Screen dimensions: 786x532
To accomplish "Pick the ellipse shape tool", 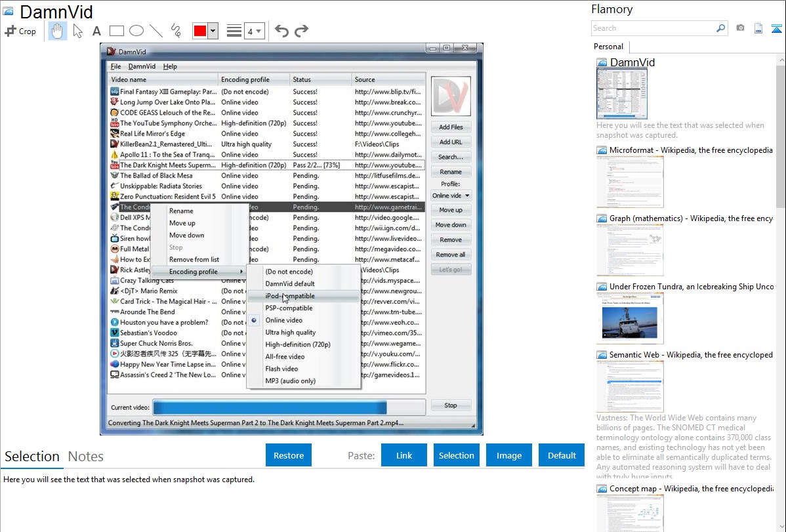I will click(x=136, y=31).
